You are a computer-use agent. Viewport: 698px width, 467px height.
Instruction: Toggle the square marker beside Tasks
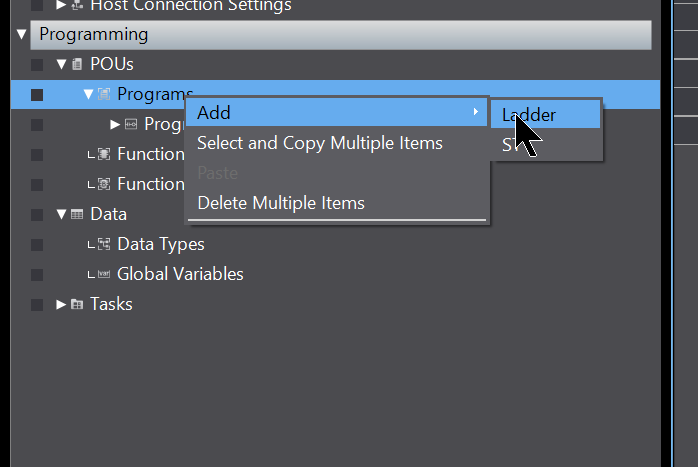pyautogui.click(x=37, y=305)
